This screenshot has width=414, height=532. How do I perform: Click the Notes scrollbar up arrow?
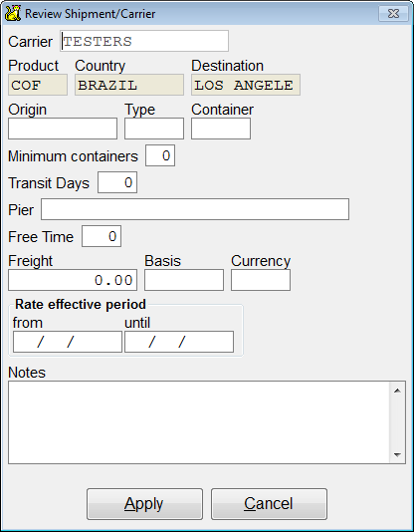(397, 391)
